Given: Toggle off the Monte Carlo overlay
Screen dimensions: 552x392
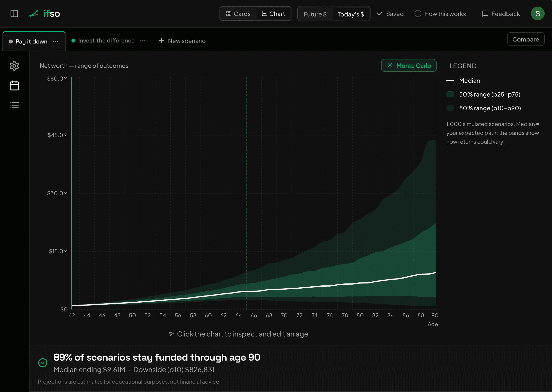Looking at the screenshot, I should coord(409,65).
